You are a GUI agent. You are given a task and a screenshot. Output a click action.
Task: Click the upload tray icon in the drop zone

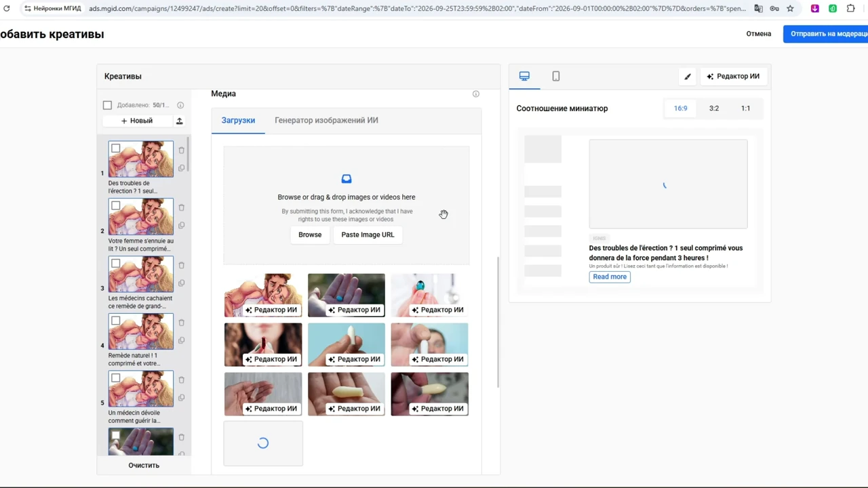[x=347, y=179]
